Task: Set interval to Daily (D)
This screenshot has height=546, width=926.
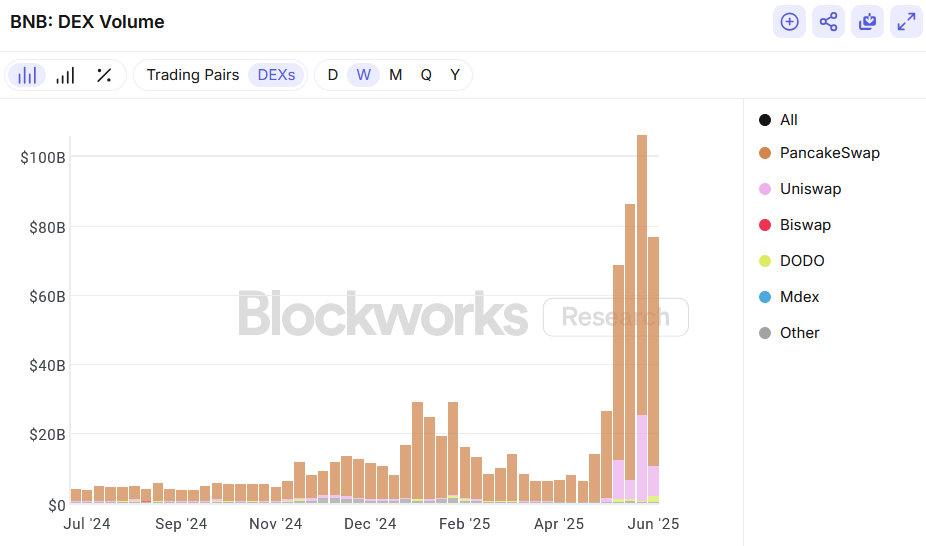Action: click(333, 75)
